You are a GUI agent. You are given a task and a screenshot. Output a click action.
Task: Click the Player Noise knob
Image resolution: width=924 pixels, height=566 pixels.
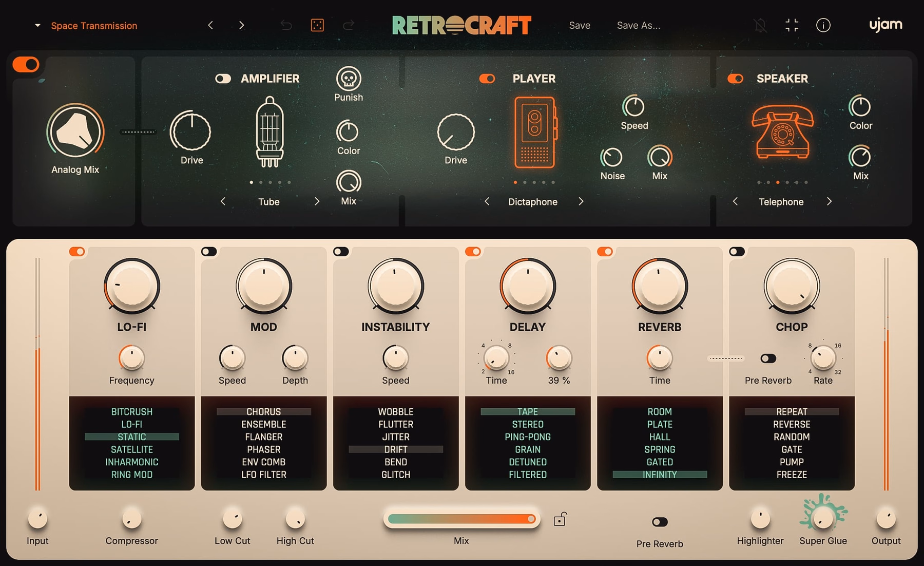point(612,157)
